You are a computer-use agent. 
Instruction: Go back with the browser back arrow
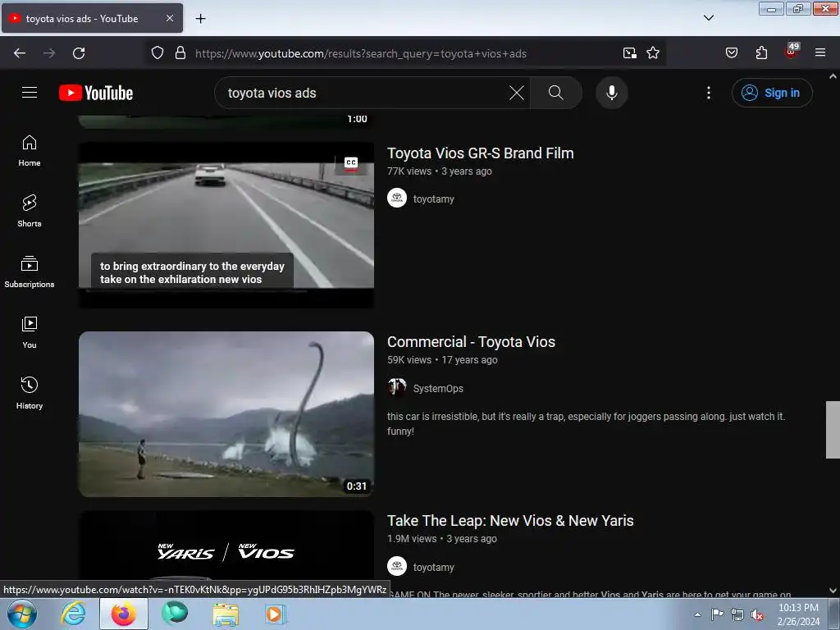click(x=20, y=53)
